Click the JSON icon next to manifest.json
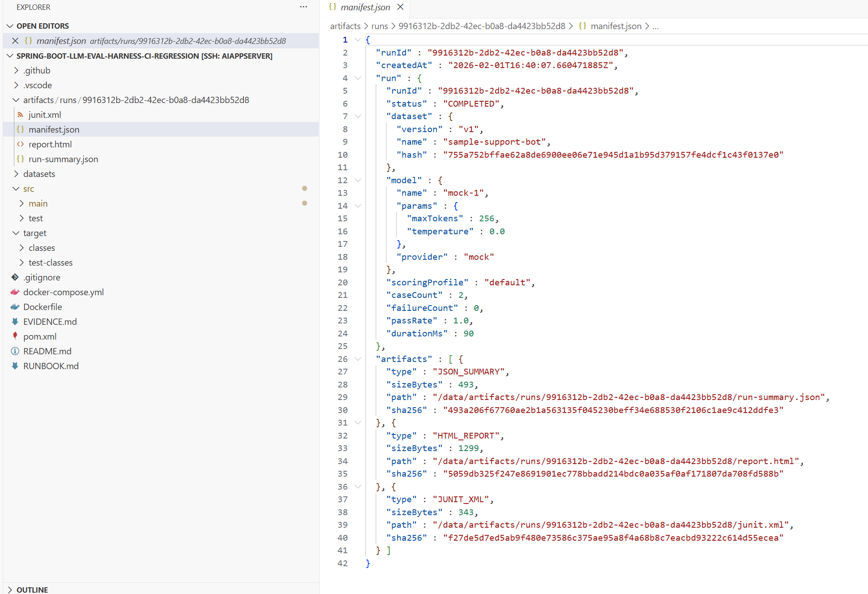This screenshot has width=868, height=594. click(x=21, y=129)
